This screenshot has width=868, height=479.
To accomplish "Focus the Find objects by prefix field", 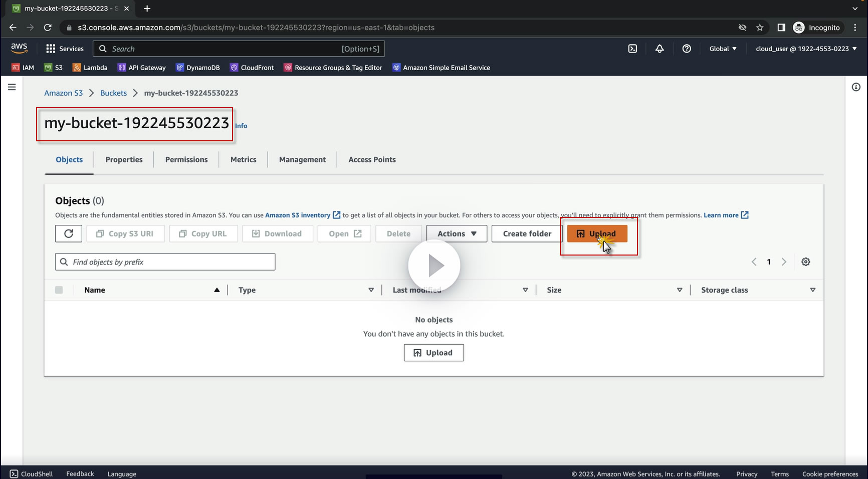I will pyautogui.click(x=165, y=262).
